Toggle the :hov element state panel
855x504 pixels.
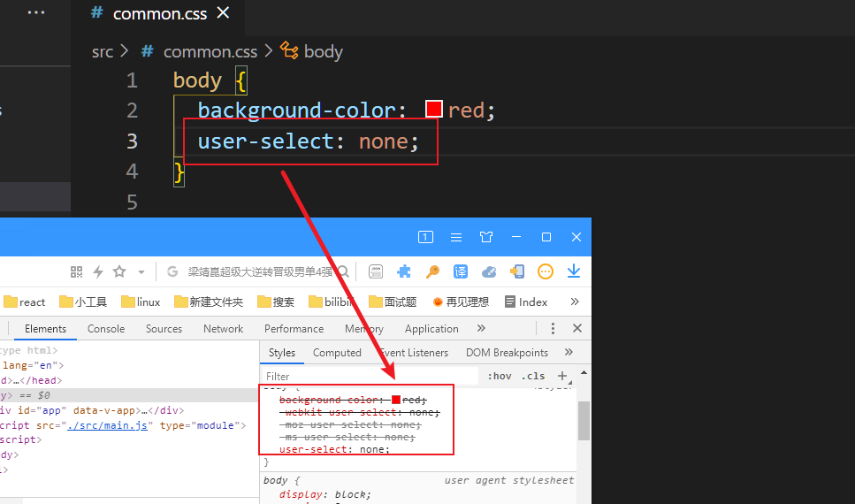pos(500,376)
